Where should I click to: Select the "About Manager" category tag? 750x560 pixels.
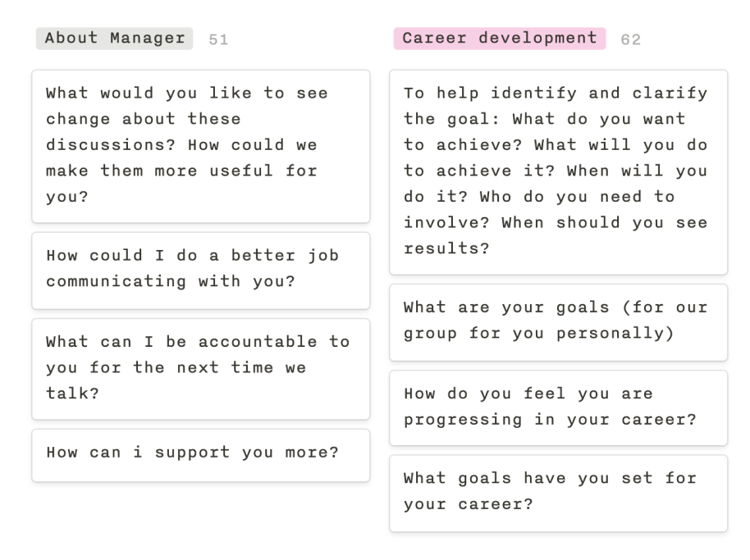[x=113, y=38]
